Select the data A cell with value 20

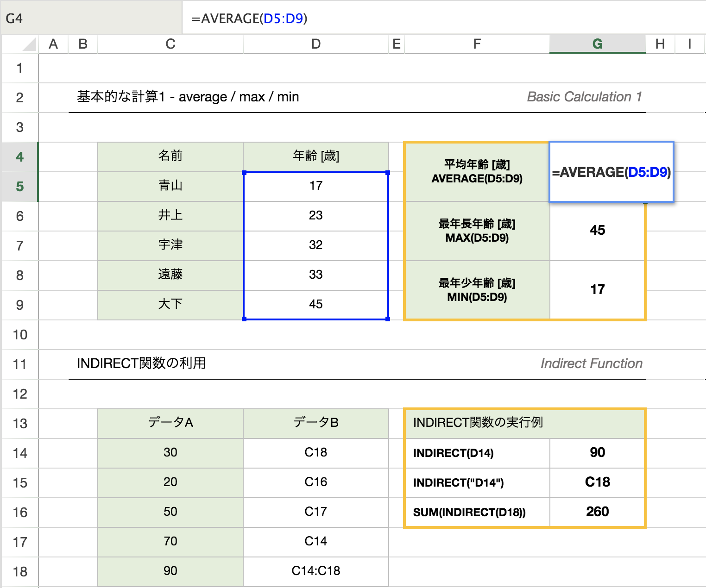click(170, 483)
